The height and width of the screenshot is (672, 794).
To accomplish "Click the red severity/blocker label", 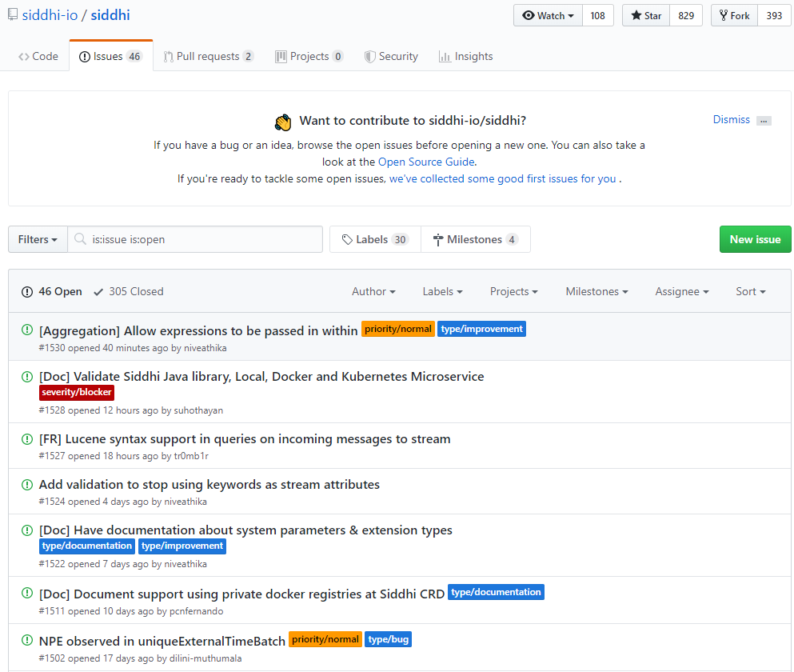I will click(x=77, y=393).
